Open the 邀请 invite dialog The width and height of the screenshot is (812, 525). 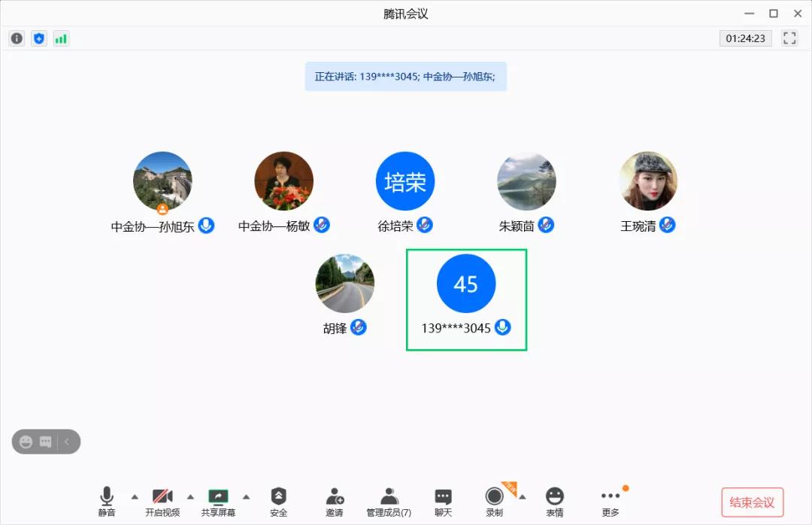point(335,502)
